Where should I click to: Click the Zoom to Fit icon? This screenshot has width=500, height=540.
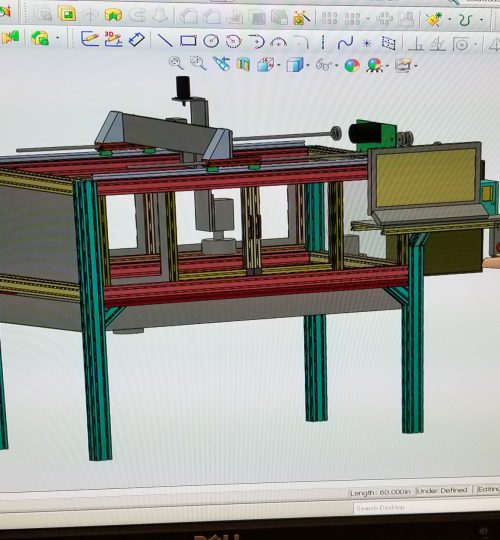[x=176, y=63]
